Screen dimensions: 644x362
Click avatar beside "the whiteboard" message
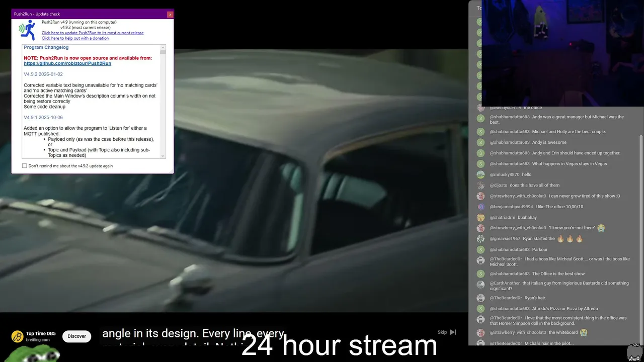coord(480,333)
